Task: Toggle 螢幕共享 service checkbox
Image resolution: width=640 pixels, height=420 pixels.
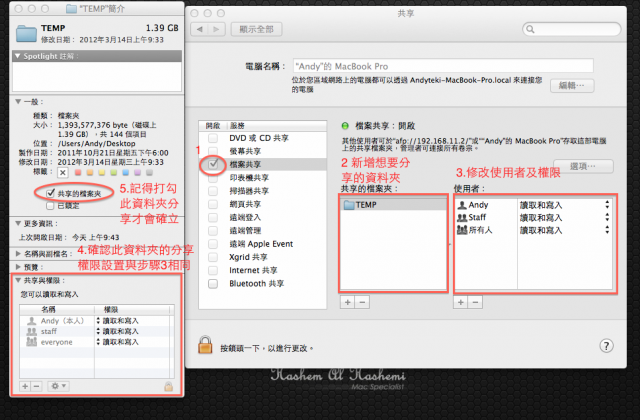Action: 213,151
